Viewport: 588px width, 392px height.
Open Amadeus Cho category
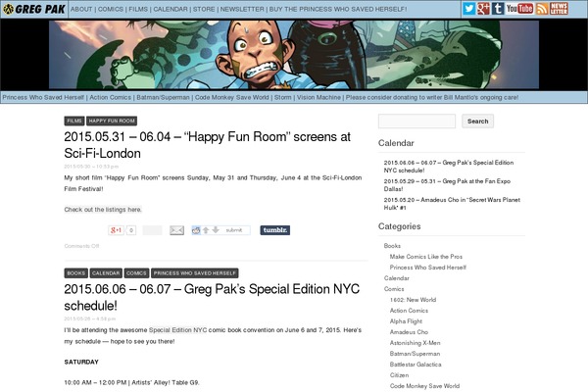(409, 332)
